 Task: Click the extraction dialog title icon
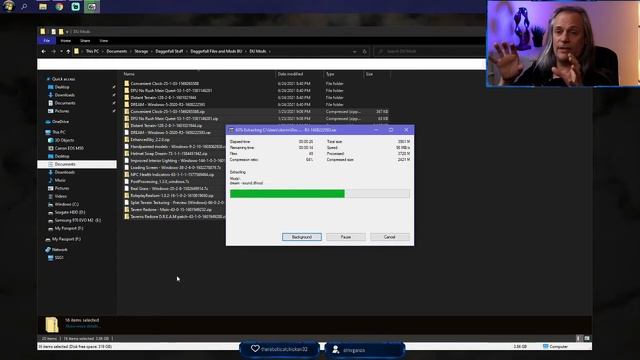pos(231,130)
